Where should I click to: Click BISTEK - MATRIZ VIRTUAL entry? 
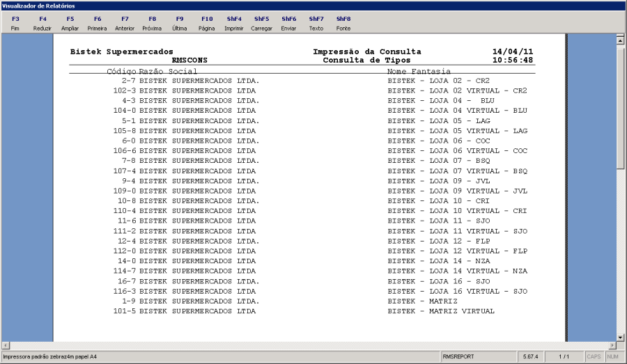point(441,311)
